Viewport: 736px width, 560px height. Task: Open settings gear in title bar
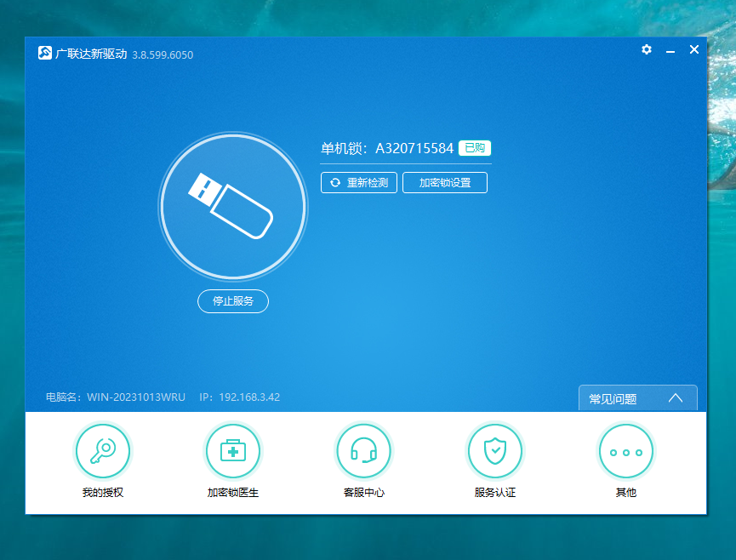click(647, 49)
